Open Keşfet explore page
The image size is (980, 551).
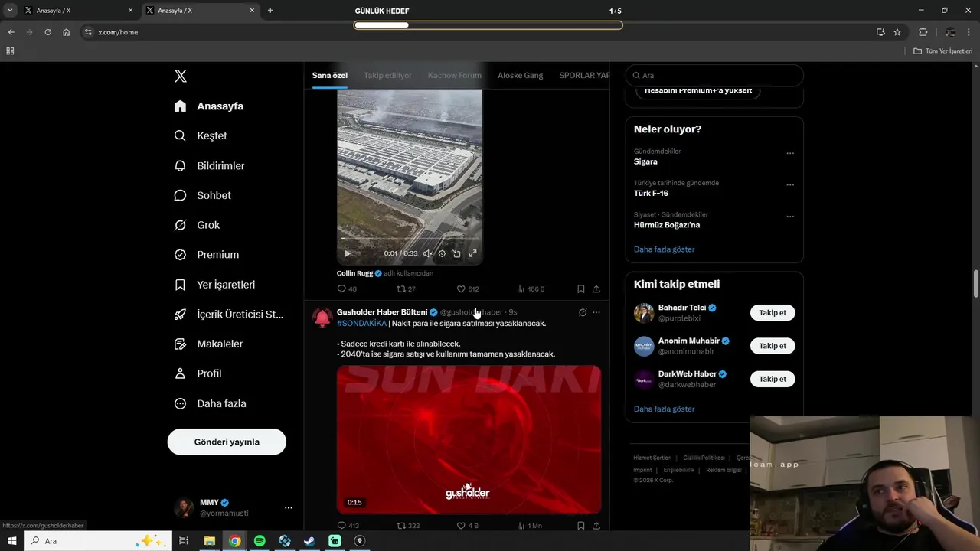(x=201, y=136)
